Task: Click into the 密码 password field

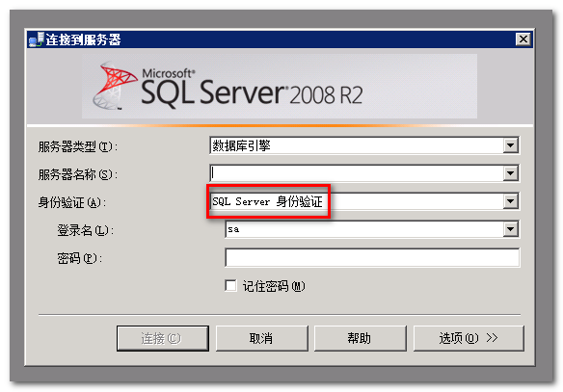Action: [372, 257]
